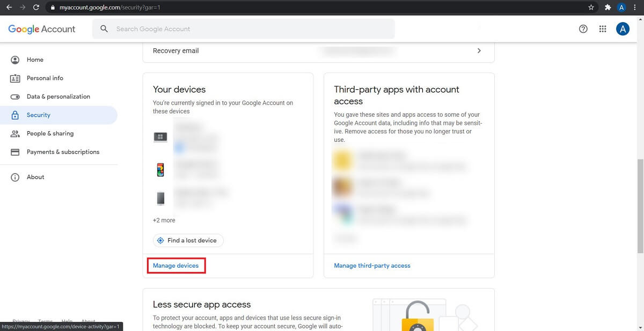
Task: Click the Help question mark icon
Action: [x=583, y=29]
